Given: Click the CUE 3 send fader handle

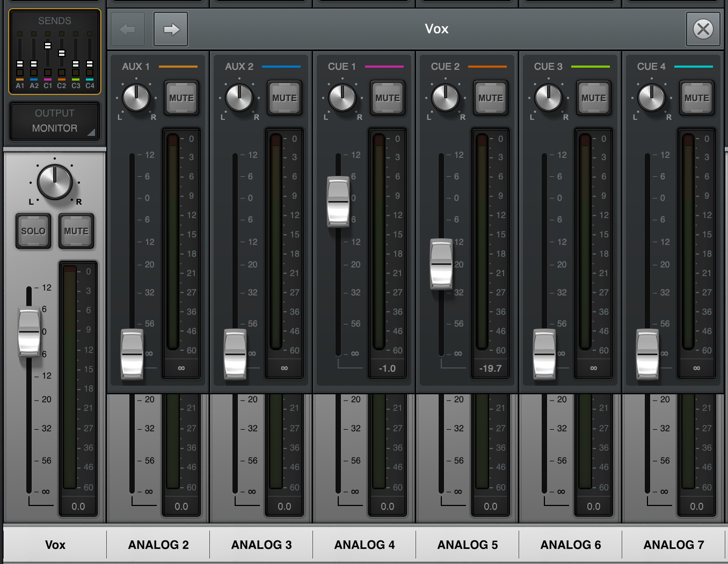Looking at the screenshot, I should point(544,355).
